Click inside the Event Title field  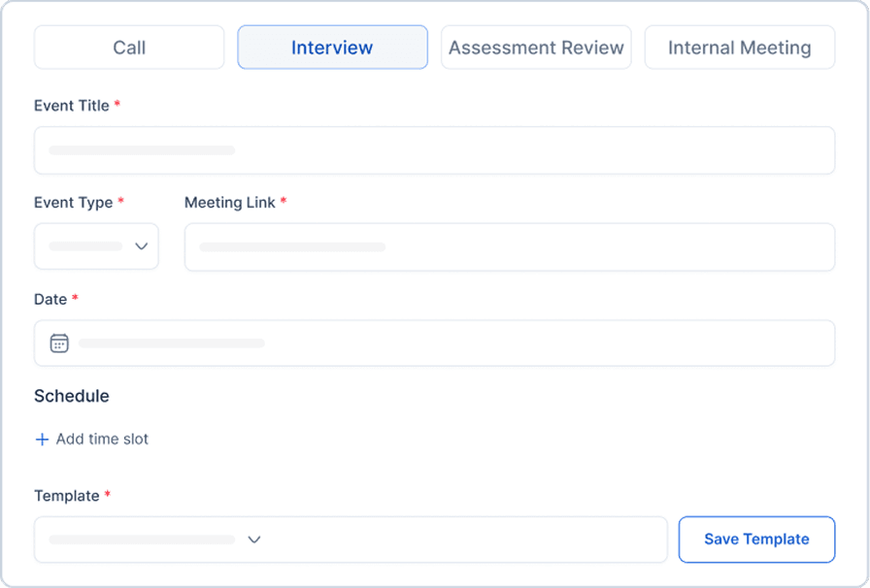434,149
